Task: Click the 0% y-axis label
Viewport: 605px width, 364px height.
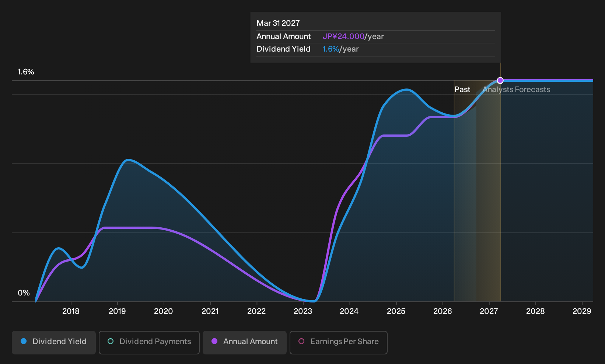Action: tap(24, 293)
